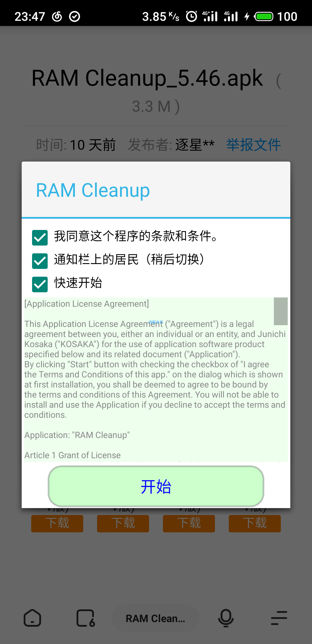The width and height of the screenshot is (312, 644).
Task: Tap the RAM Clean... address pill
Action: click(155, 618)
